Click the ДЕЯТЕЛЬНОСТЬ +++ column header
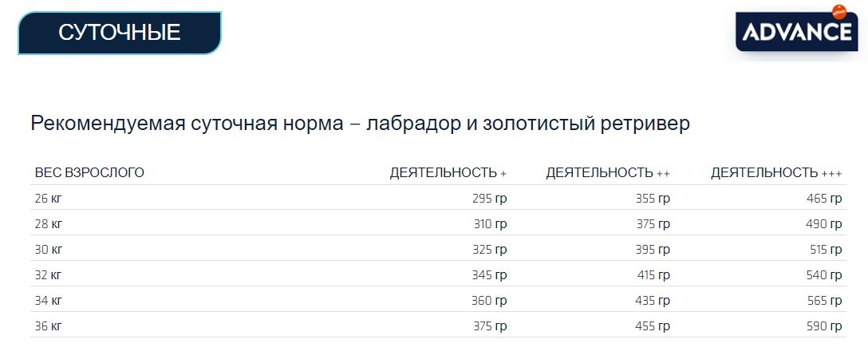The image size is (868, 355). pos(776,172)
